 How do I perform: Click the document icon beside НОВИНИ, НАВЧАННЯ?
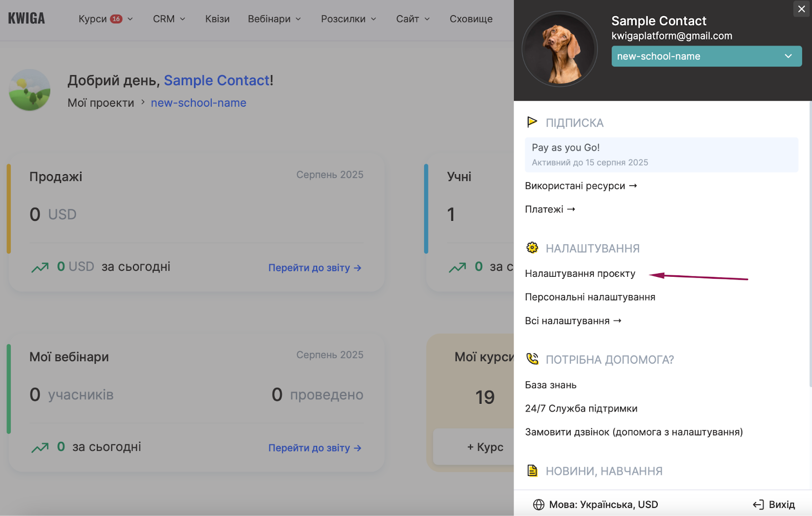(532, 471)
